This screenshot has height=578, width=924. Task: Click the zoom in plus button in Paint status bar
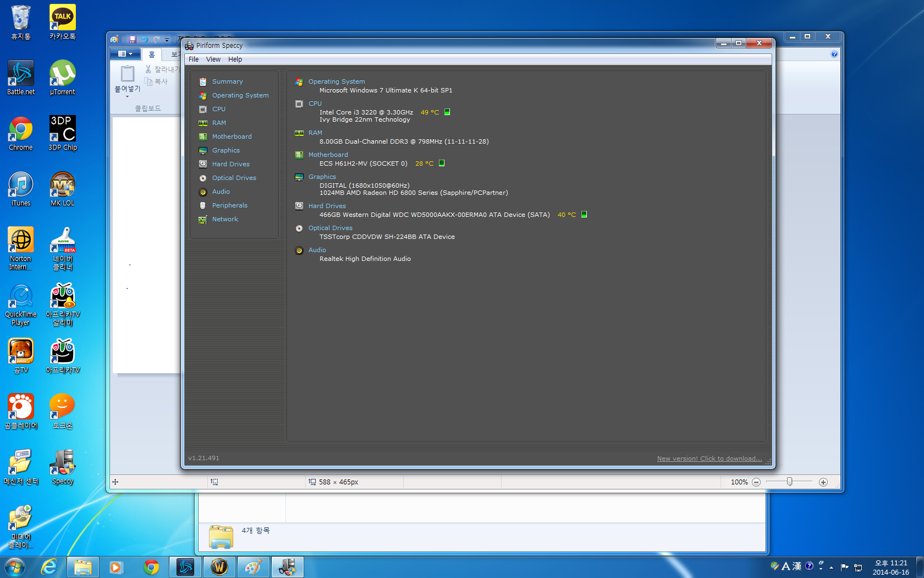point(823,482)
